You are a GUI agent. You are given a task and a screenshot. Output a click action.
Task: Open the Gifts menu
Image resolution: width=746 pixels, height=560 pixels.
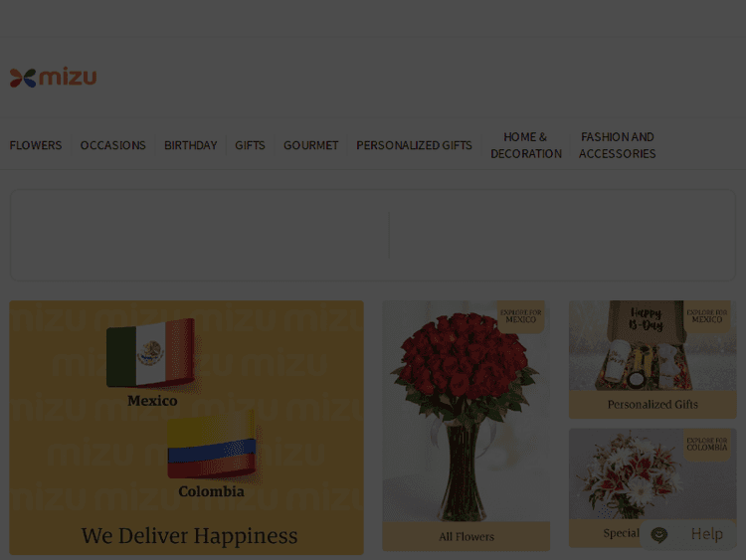pyautogui.click(x=250, y=145)
